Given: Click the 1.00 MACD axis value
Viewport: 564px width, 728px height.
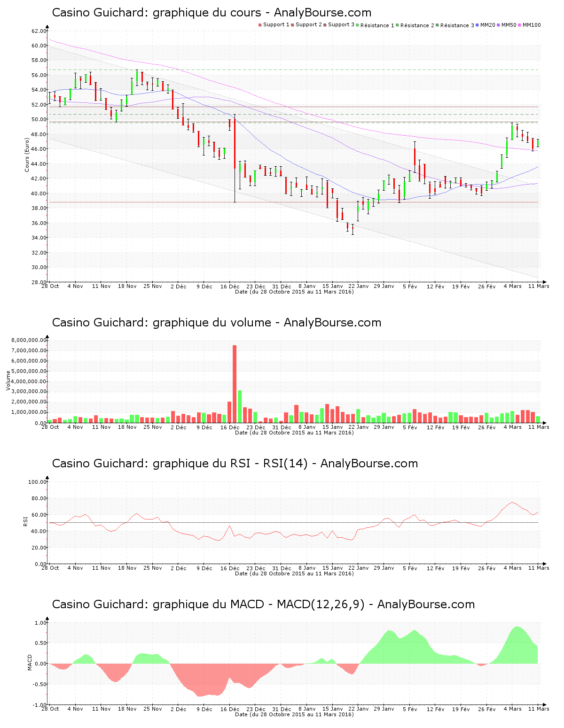Looking at the screenshot, I should tap(41, 623).
